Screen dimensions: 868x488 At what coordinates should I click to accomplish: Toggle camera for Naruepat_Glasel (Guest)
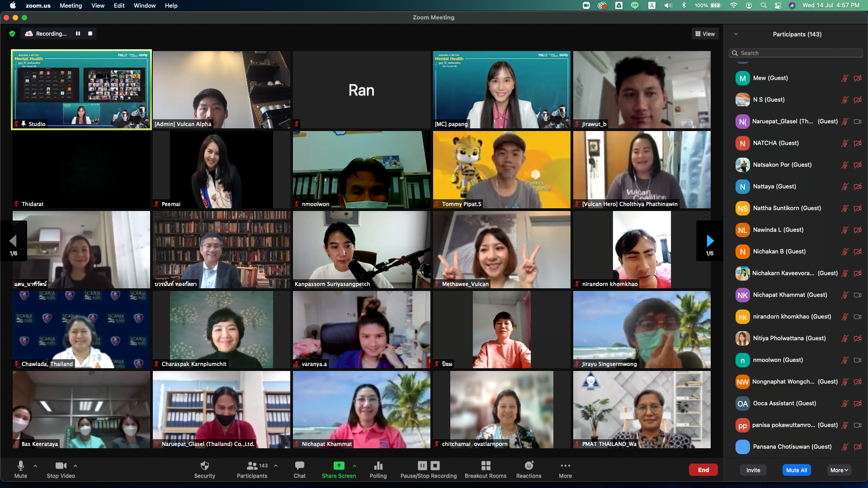pos(858,122)
